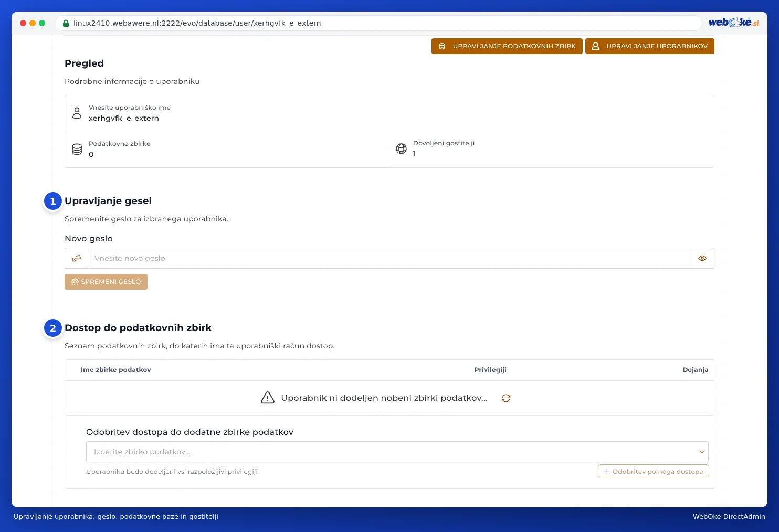Click the username xerhgvfk_e_extern value
The image size is (779, 532).
click(x=124, y=118)
